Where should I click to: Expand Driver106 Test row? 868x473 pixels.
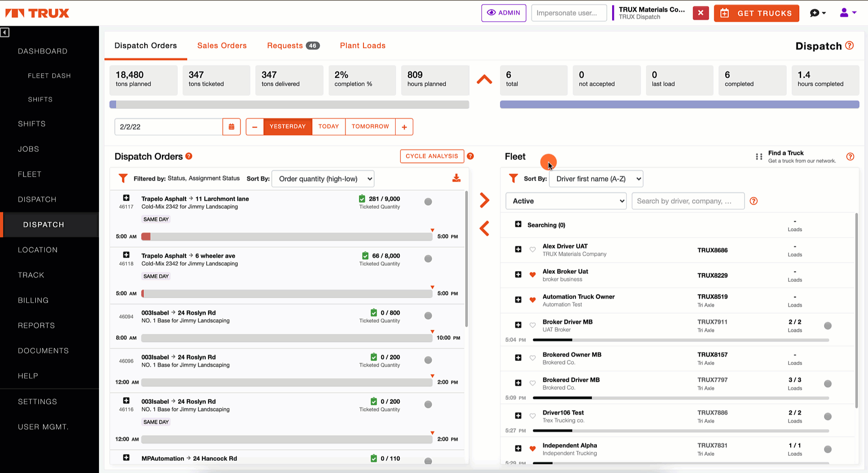(518, 416)
